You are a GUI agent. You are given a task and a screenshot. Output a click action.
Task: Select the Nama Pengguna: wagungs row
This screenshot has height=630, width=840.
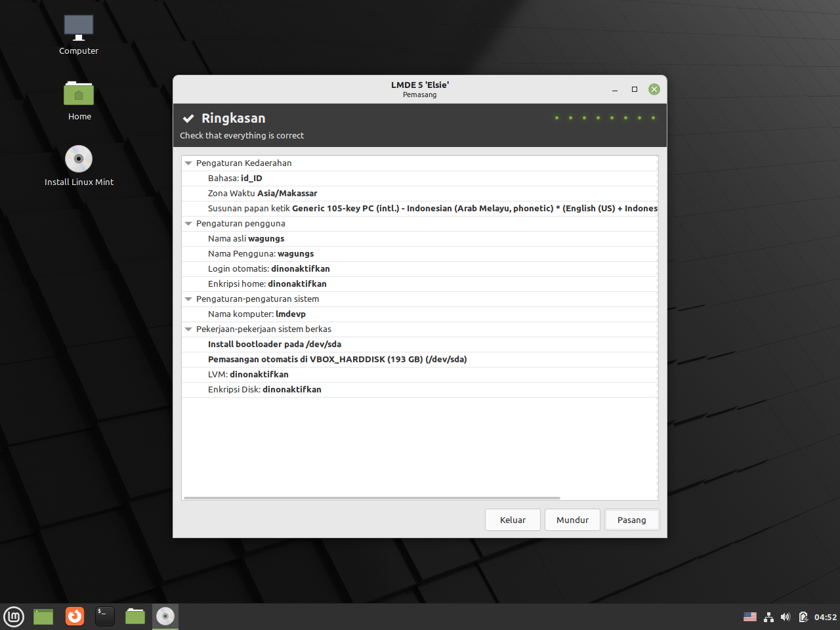420,254
